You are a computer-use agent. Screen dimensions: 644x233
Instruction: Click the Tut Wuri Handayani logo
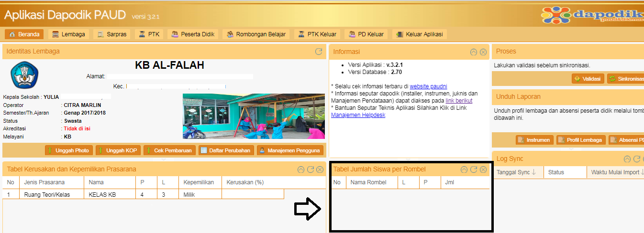coord(24,75)
